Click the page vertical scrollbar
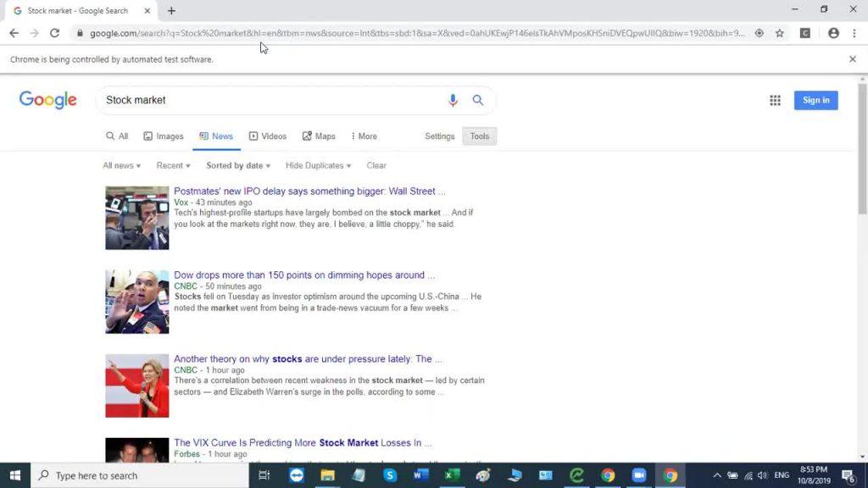Viewport: 868px width, 488px height. click(862, 149)
